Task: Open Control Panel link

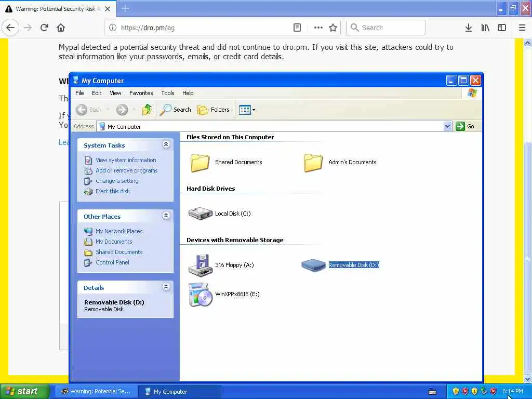Action: tap(112, 262)
